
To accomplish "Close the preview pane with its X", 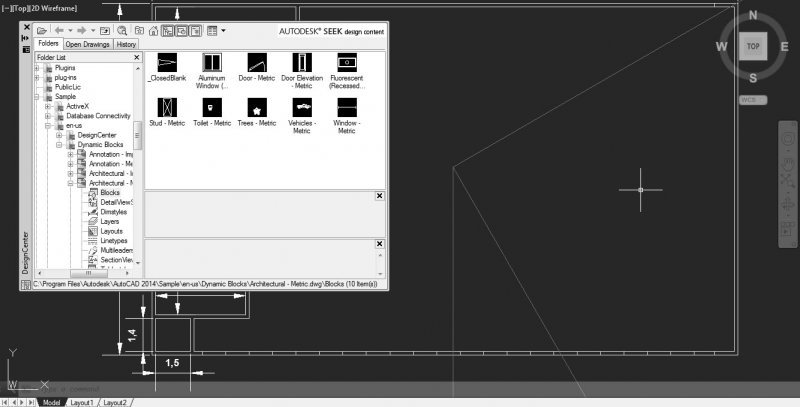I will [x=380, y=196].
